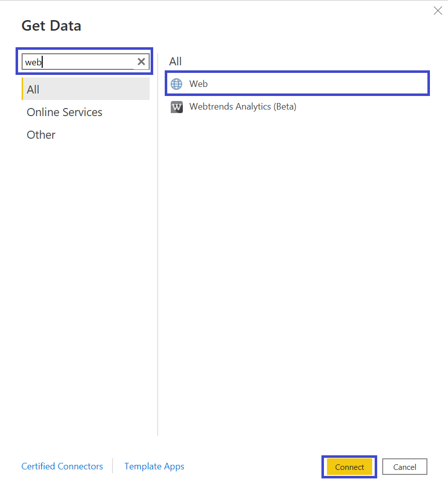The width and height of the screenshot is (448, 494).
Task: Close the Get Data dialog
Action: (x=437, y=10)
